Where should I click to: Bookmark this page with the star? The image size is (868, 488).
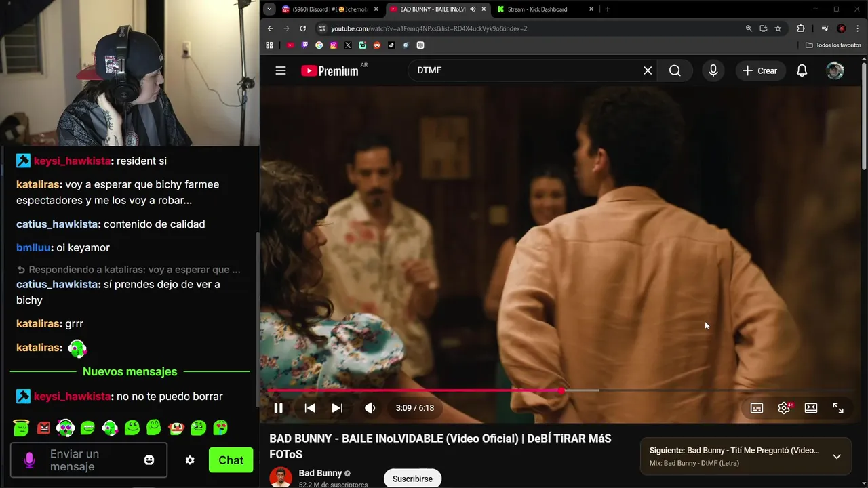coord(778,28)
